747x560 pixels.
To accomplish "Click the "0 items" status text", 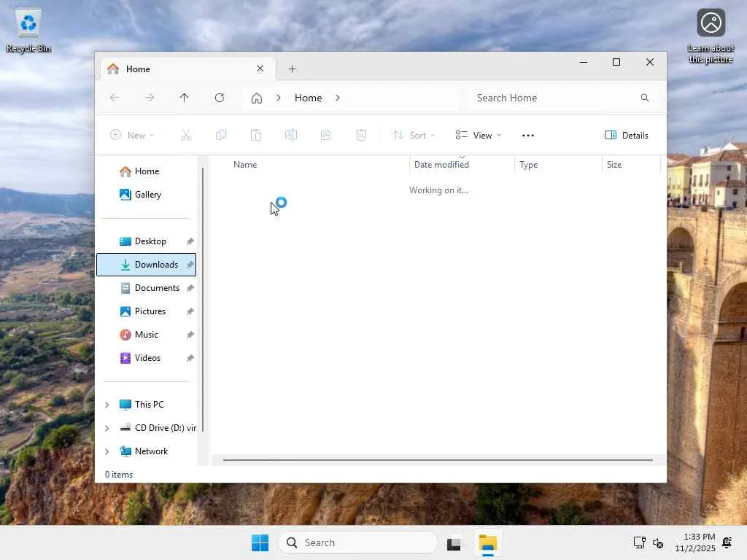I will click(x=119, y=475).
